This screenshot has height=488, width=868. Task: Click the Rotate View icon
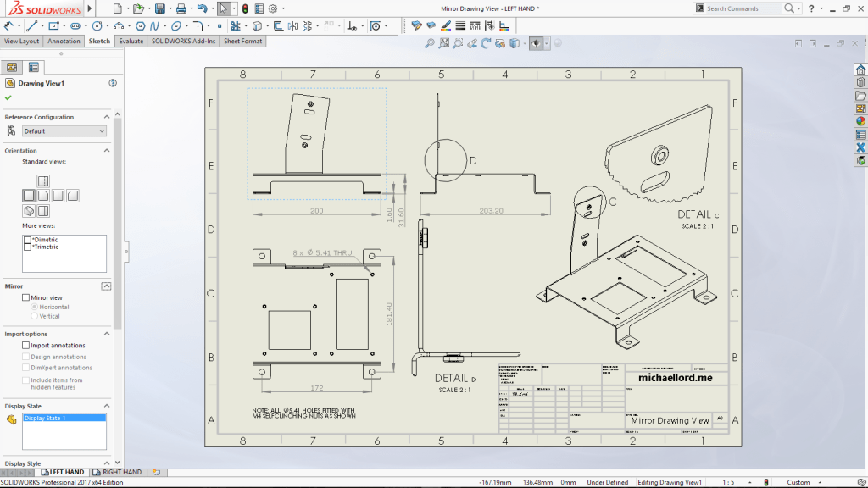pyautogui.click(x=486, y=43)
